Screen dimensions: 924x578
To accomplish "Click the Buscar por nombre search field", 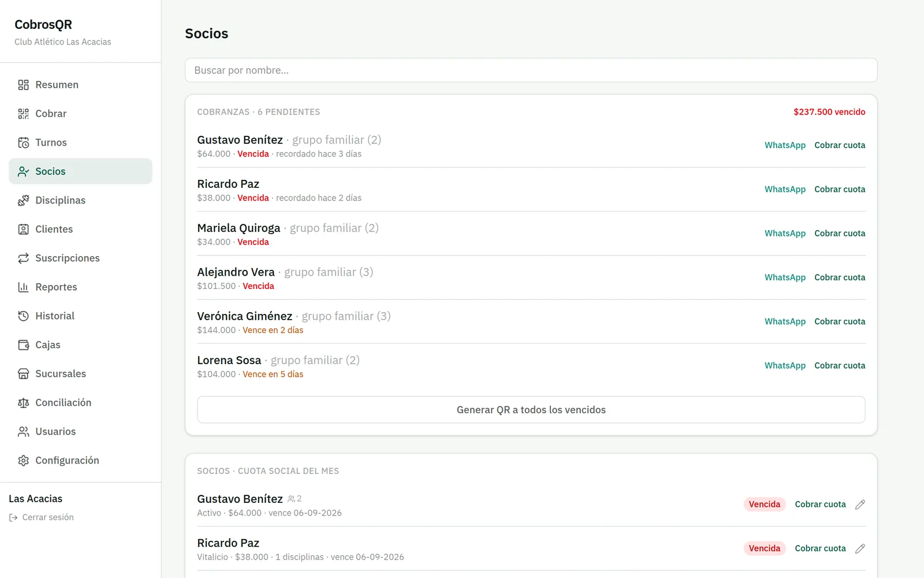I will click(531, 70).
